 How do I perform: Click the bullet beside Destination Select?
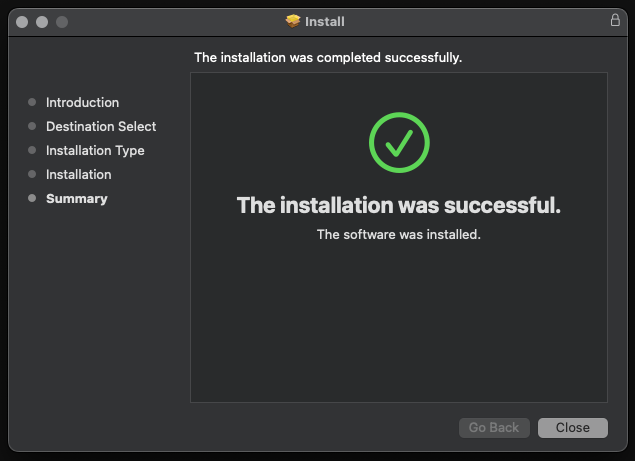tap(32, 126)
